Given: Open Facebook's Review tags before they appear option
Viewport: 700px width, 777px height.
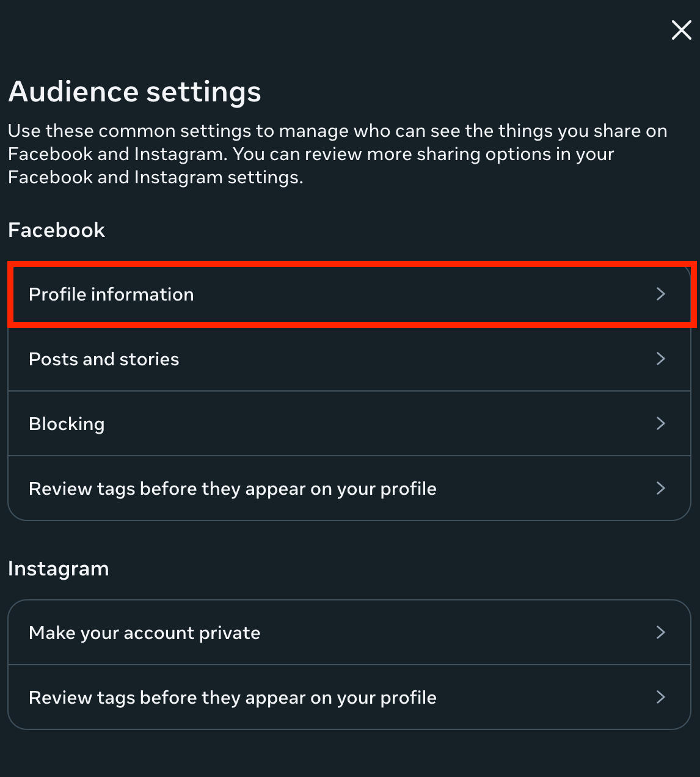Looking at the screenshot, I should pyautogui.click(x=349, y=489).
